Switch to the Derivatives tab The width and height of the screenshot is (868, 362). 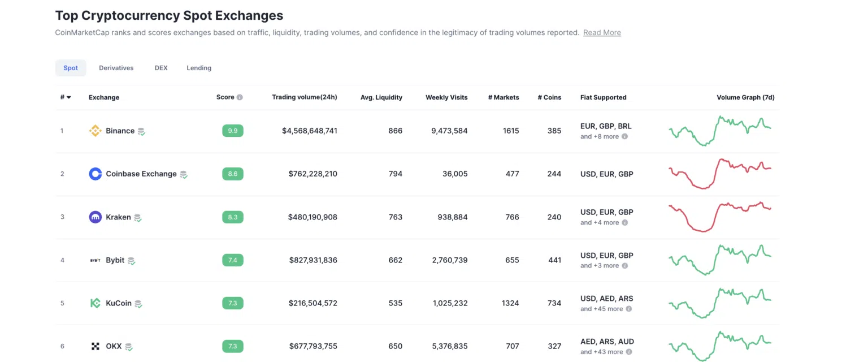click(116, 68)
